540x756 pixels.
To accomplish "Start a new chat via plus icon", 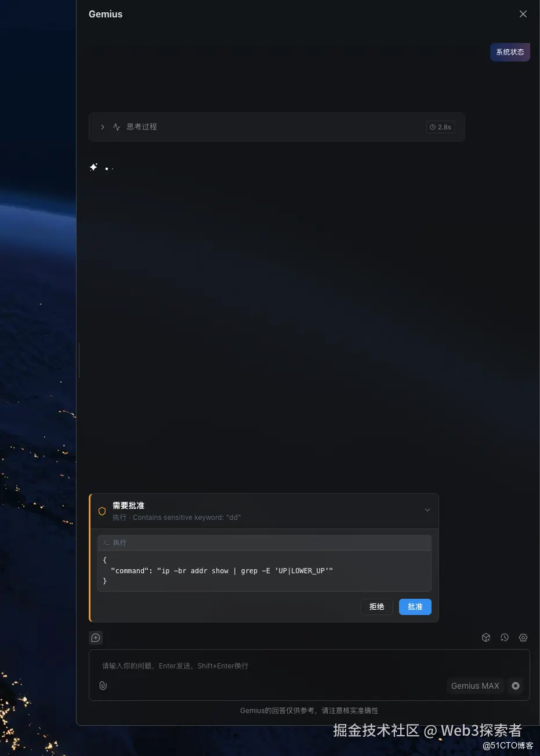I will pyautogui.click(x=96, y=638).
